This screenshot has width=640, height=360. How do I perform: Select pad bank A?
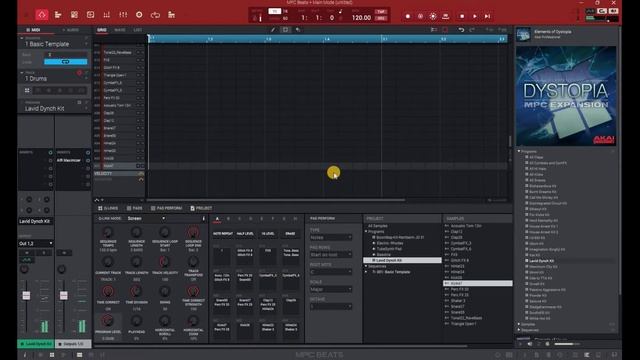[x=217, y=219]
